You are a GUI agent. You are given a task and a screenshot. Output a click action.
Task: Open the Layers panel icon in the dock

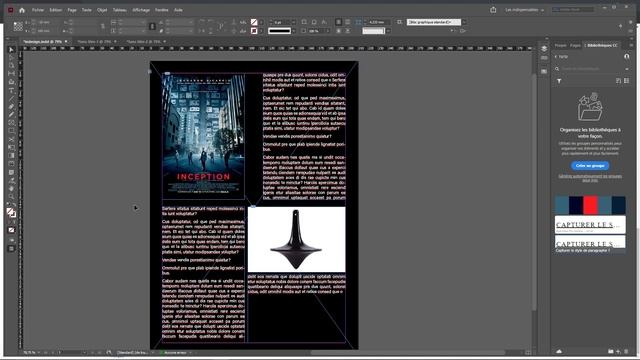(x=544, y=49)
